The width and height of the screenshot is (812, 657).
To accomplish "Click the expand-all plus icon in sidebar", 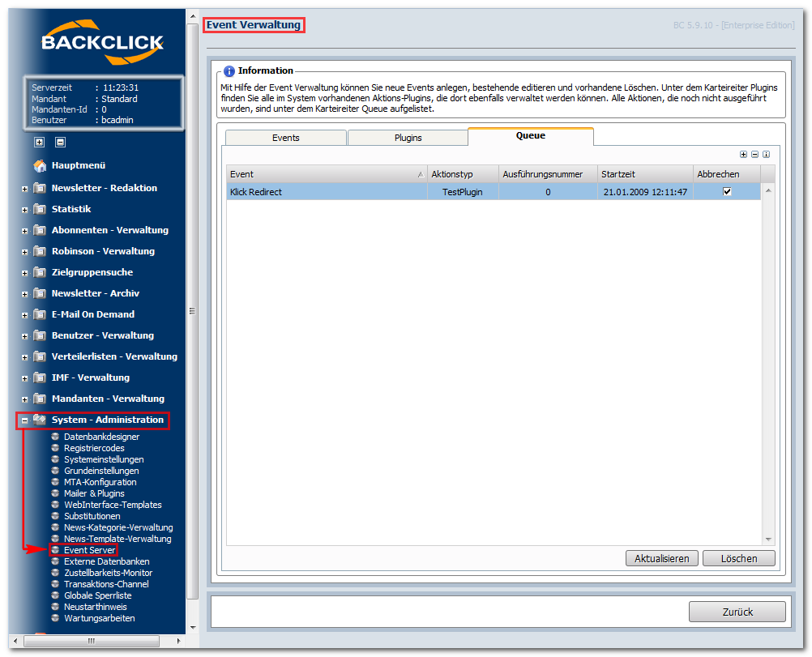I will (40, 143).
